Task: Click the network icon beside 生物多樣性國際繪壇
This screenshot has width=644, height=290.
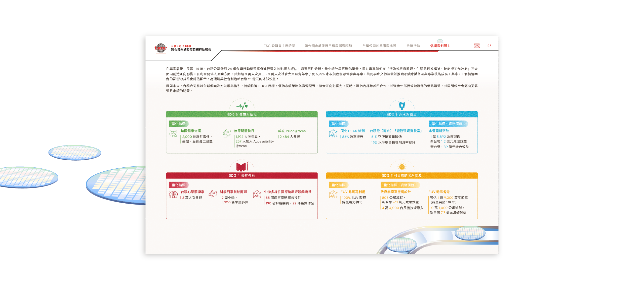Action: click(257, 194)
